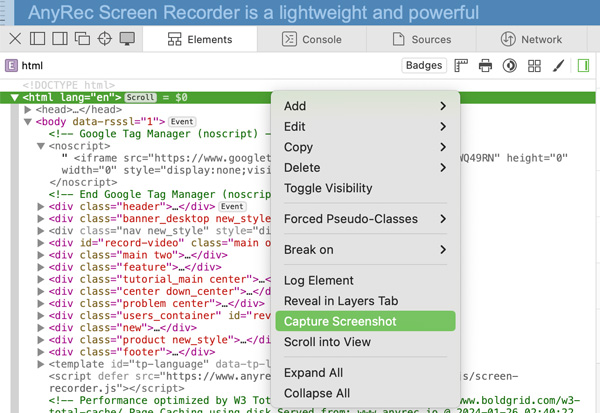Toggle appearance contrast circle icon
600x413 pixels.
point(510,65)
